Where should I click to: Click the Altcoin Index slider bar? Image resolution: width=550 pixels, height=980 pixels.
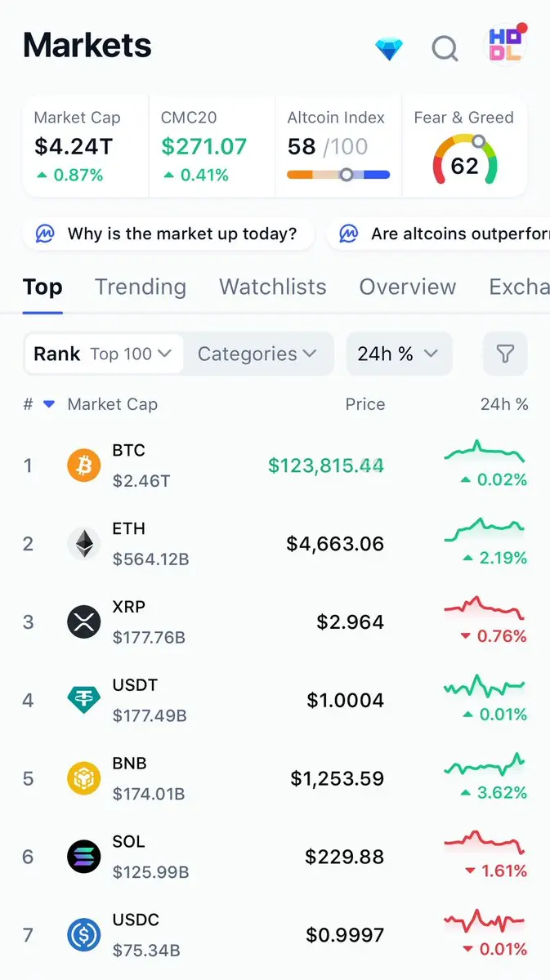click(x=338, y=175)
